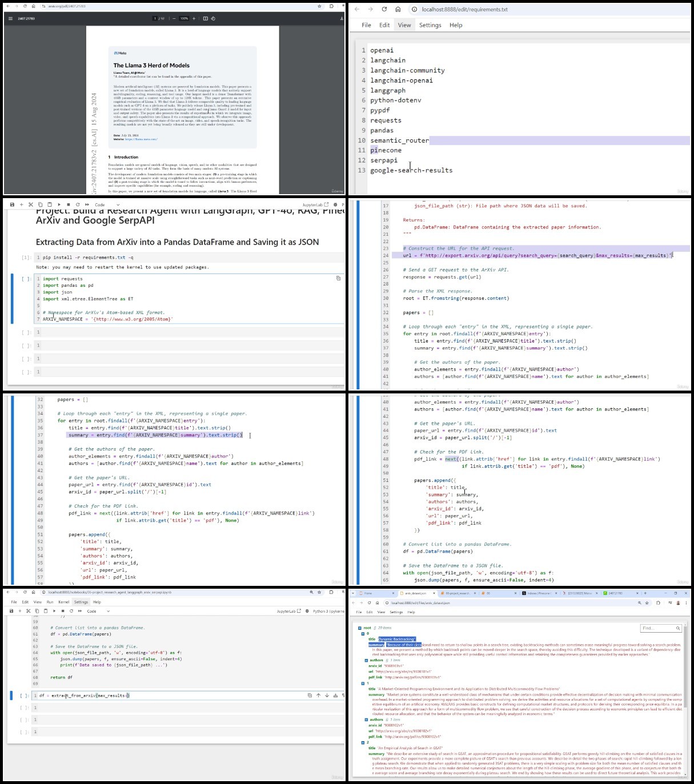The width and height of the screenshot is (694, 784).
Task: Move the extract_from_arxiv cell up
Action: pyautogui.click(x=319, y=695)
